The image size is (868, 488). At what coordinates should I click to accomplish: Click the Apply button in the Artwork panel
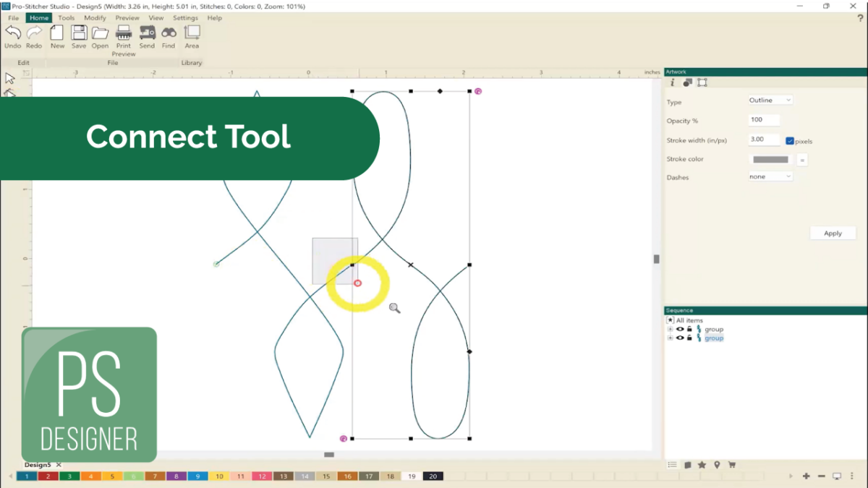coord(833,233)
